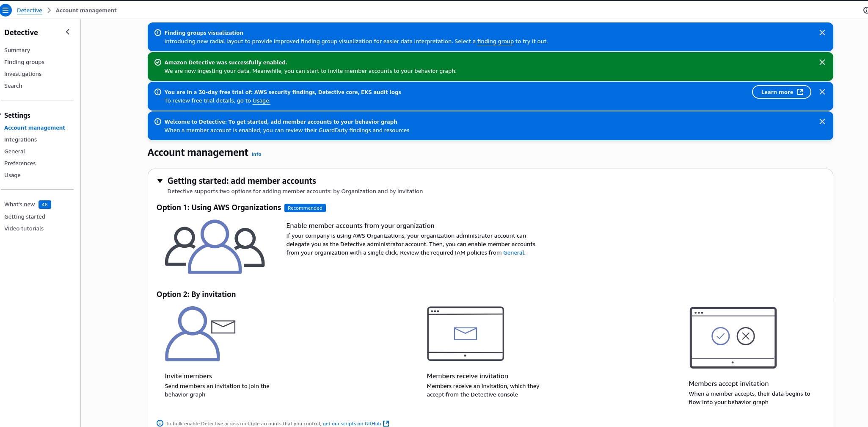Open Integrations settings
The height and width of the screenshot is (427, 868).
pyautogui.click(x=20, y=139)
